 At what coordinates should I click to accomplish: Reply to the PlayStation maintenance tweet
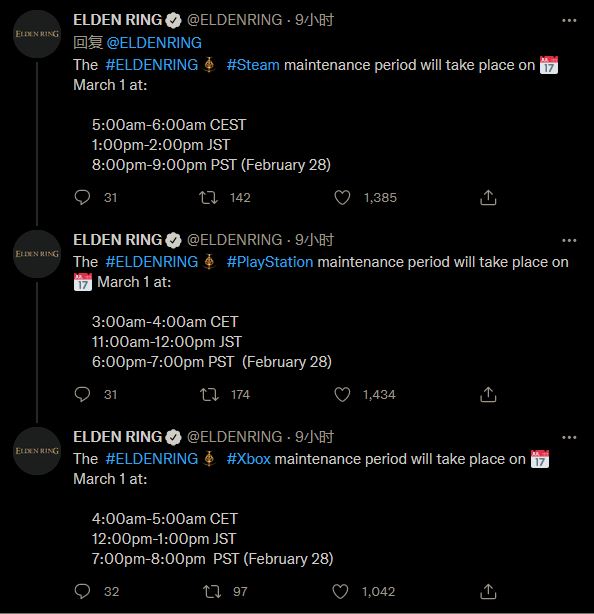tap(82, 394)
